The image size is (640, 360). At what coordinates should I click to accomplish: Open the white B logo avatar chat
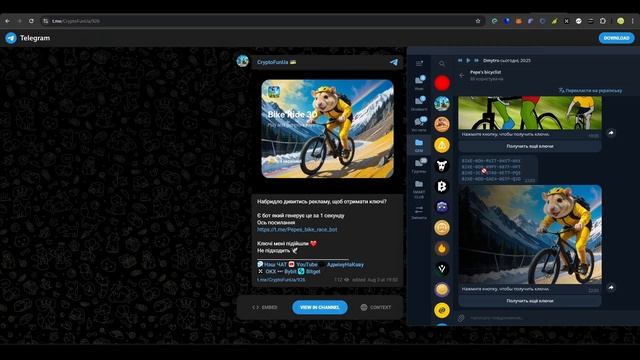click(442, 187)
